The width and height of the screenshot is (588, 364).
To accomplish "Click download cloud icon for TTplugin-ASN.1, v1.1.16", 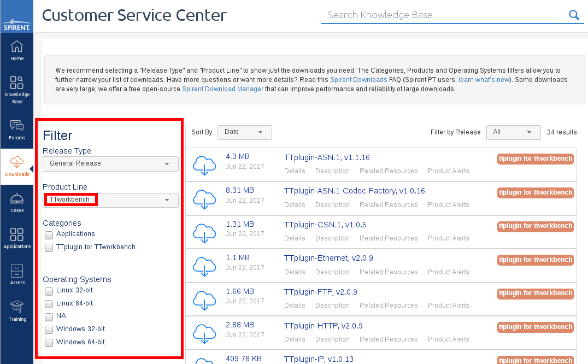I will [204, 165].
